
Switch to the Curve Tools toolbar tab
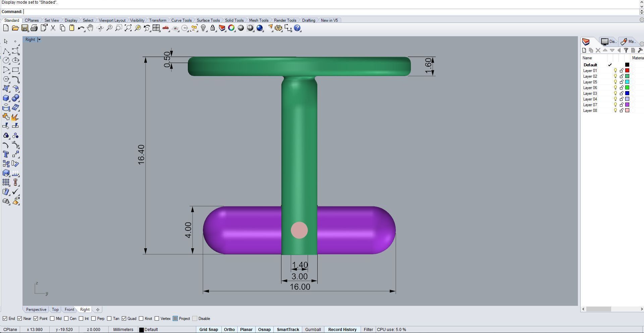tap(181, 20)
